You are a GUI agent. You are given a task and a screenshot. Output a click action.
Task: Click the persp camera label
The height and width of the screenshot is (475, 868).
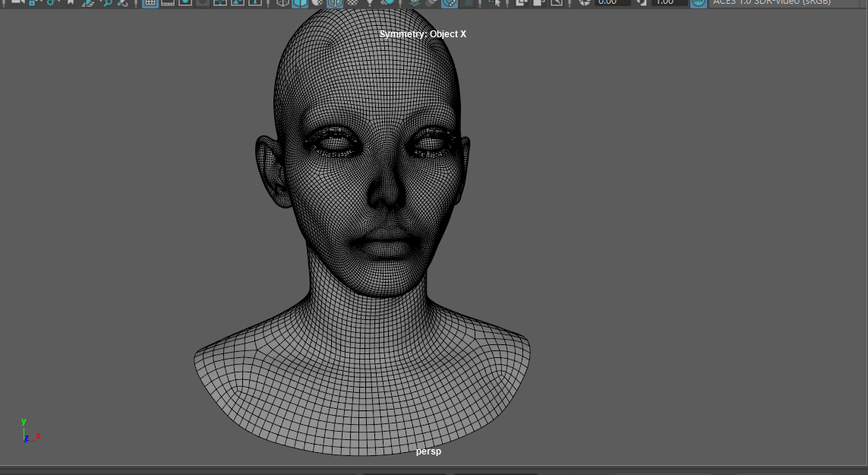tap(428, 451)
